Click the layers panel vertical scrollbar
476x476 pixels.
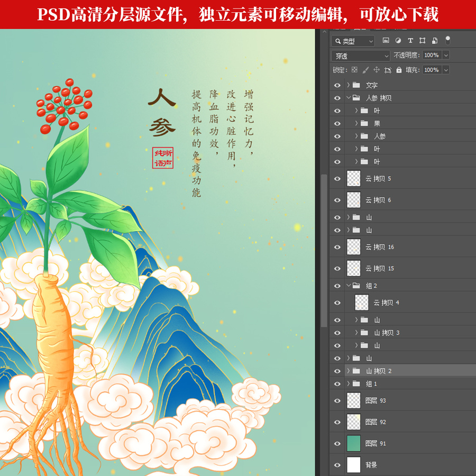pyautogui.click(x=324, y=251)
